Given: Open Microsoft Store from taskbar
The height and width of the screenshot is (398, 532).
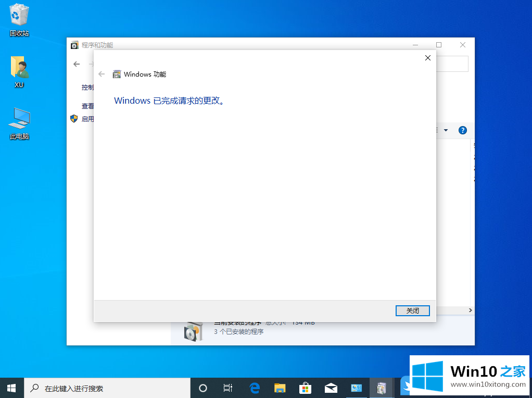Looking at the screenshot, I should [x=306, y=388].
